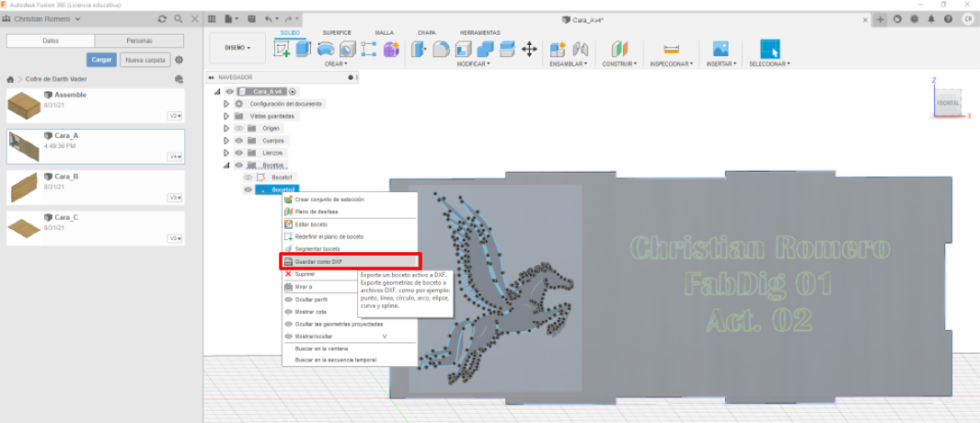980x423 pixels.
Task: Select the Hole tool
Action: tap(348, 49)
